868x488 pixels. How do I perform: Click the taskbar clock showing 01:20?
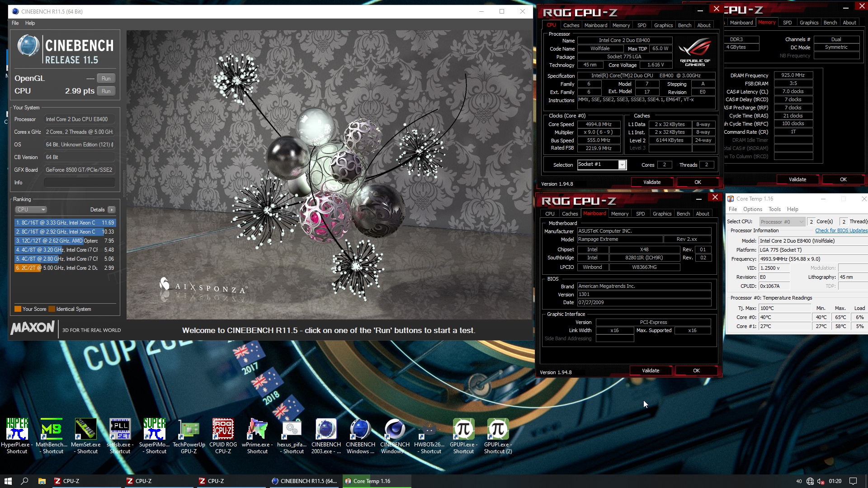point(835,481)
